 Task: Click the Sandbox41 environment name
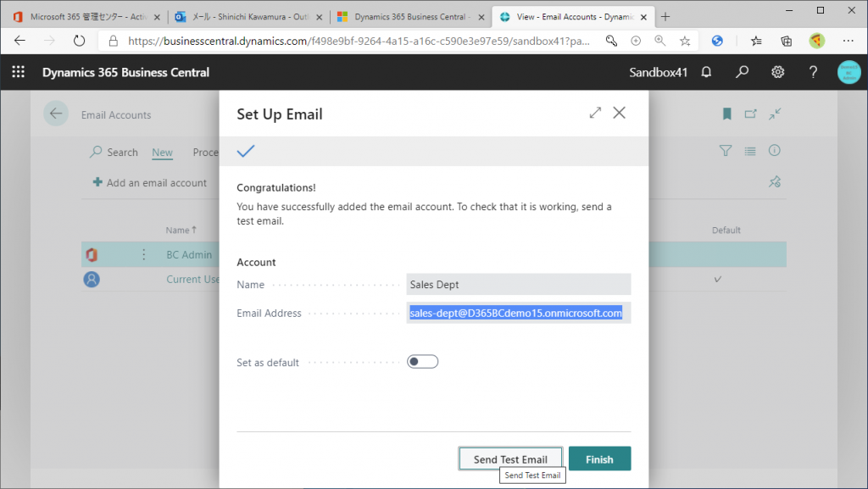click(658, 73)
